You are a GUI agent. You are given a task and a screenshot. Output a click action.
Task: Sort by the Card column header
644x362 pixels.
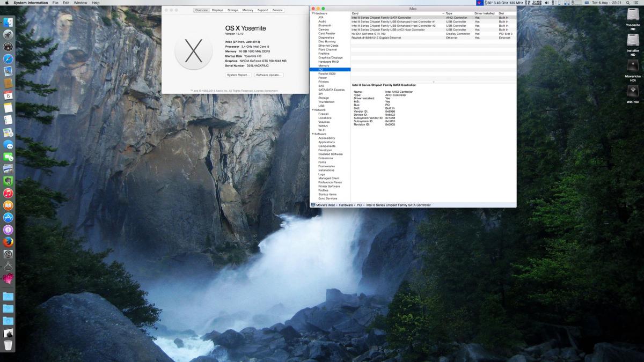[x=398, y=13]
